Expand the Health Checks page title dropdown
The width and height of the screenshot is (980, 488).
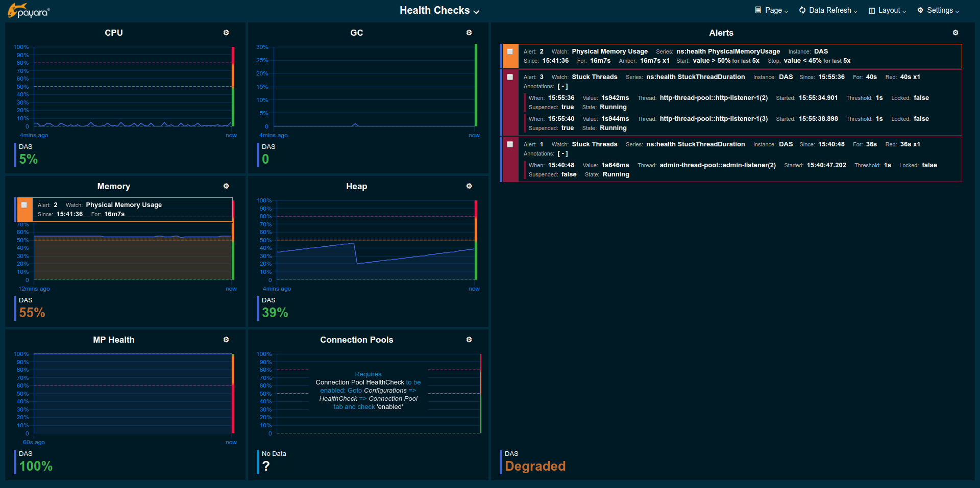(439, 11)
